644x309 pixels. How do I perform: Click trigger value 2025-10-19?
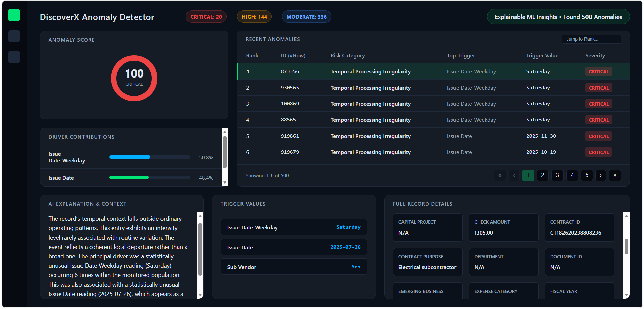(x=541, y=152)
